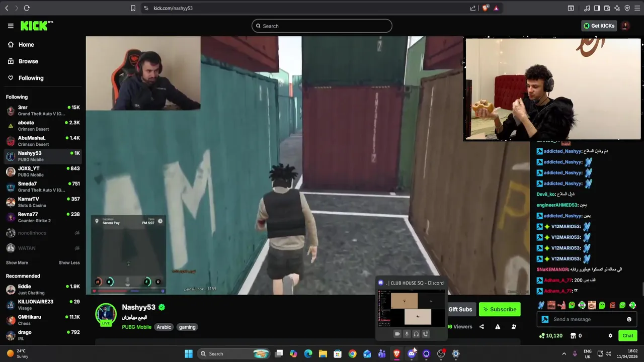The width and height of the screenshot is (644, 362).
Task: Click browser back arrow
Action: click(x=7, y=8)
